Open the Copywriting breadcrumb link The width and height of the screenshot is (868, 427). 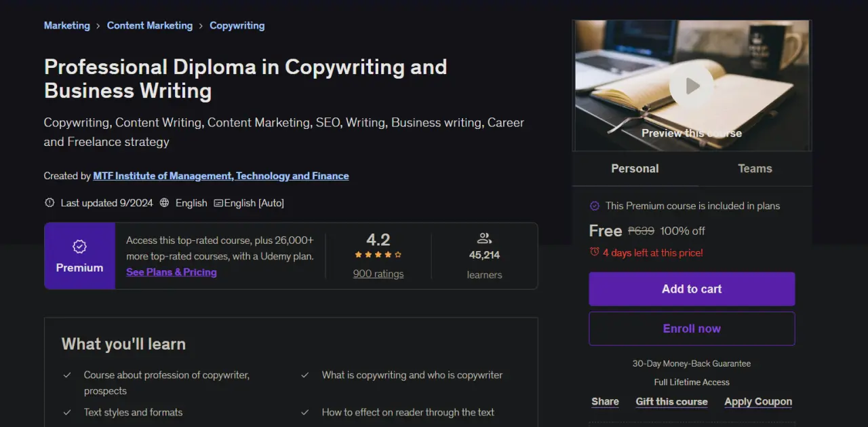click(237, 25)
